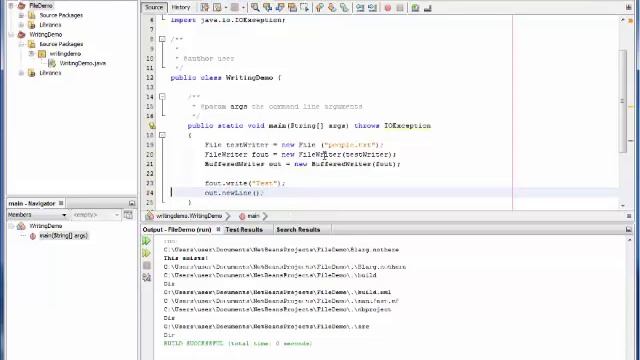Screen dimensions: 640x360
Task: Re-run the program with green arrow in Output
Action: click(147, 241)
